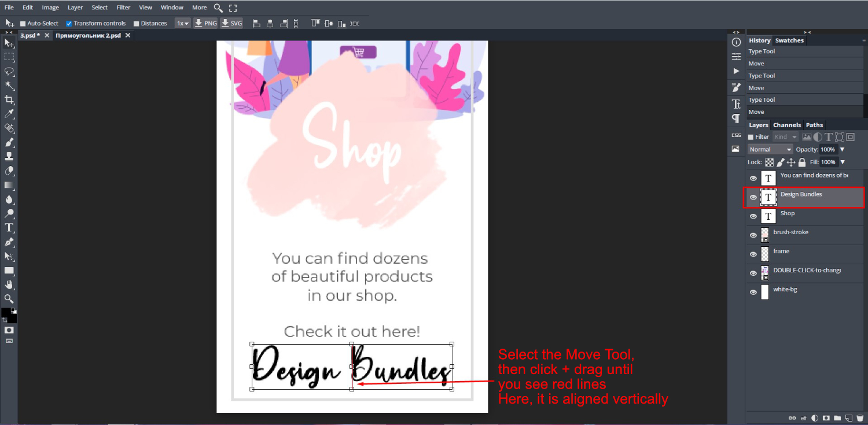
Task: Open the Normal blend mode dropdown
Action: pos(770,149)
